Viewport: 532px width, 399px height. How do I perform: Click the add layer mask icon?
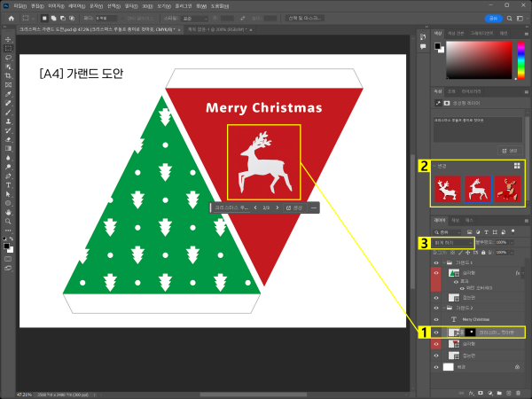pyautogui.click(x=481, y=393)
